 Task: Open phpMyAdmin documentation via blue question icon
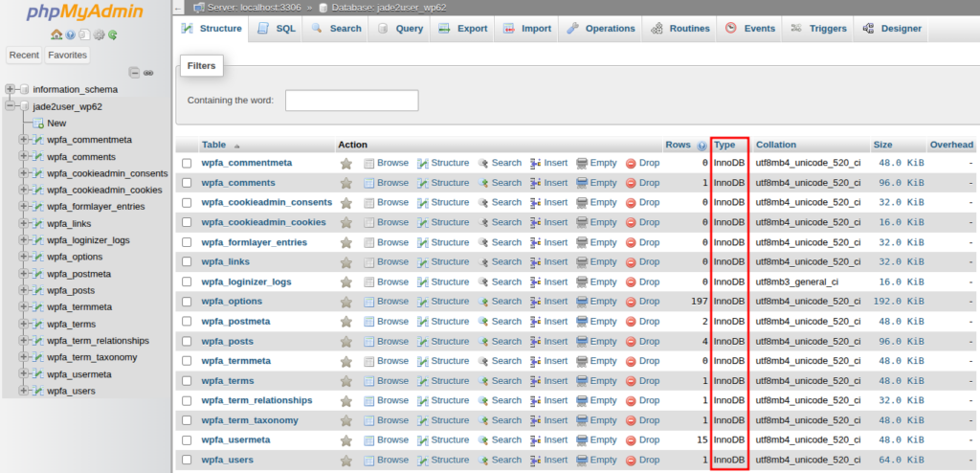[71, 34]
